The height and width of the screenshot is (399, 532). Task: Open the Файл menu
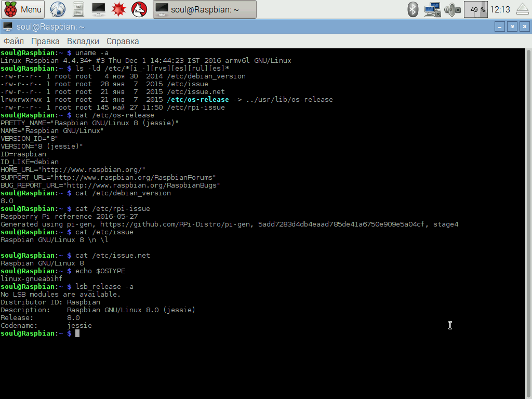point(14,42)
